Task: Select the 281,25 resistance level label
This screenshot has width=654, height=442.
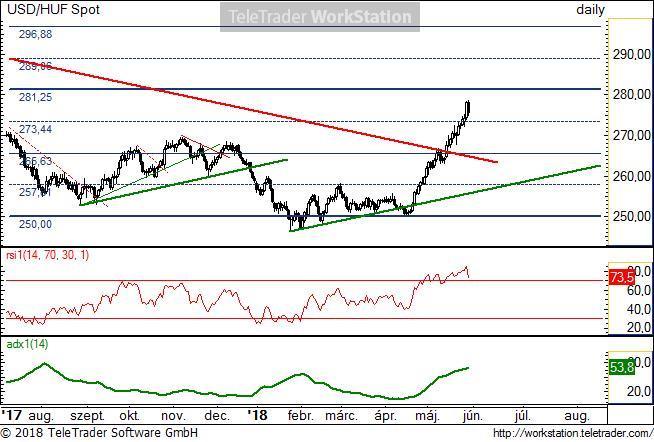Action: [x=35, y=97]
